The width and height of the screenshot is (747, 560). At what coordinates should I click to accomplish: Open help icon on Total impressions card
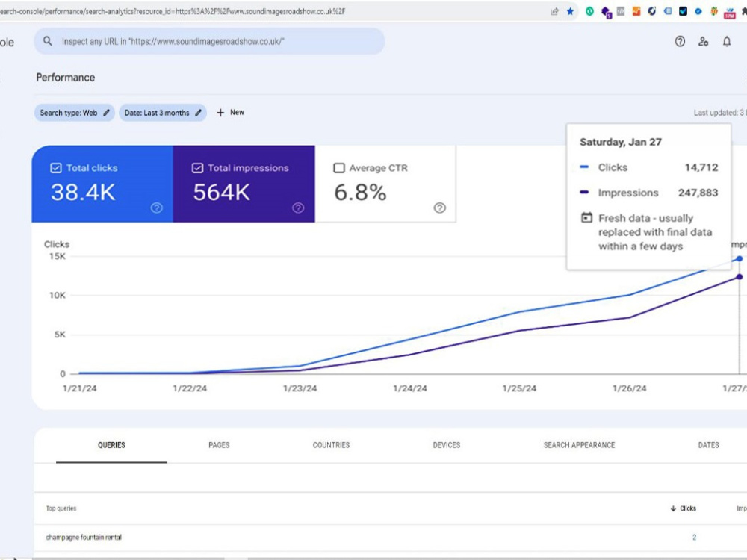pos(298,208)
